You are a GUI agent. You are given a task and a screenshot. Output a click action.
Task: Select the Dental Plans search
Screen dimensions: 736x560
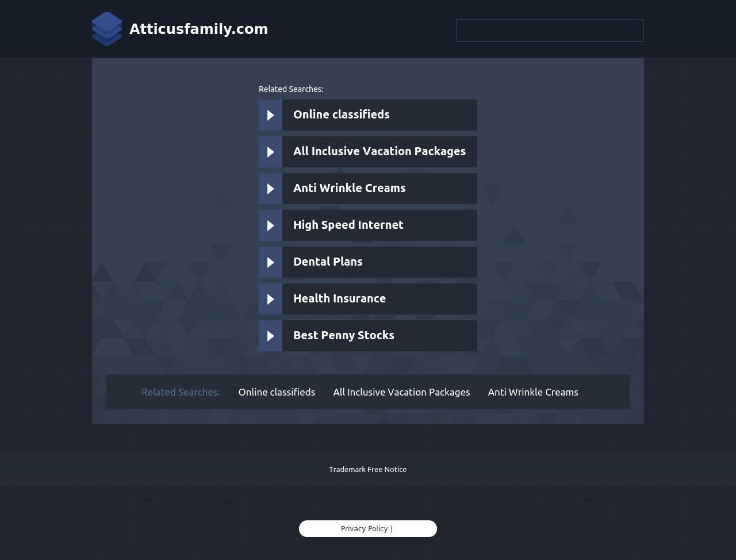328,262
